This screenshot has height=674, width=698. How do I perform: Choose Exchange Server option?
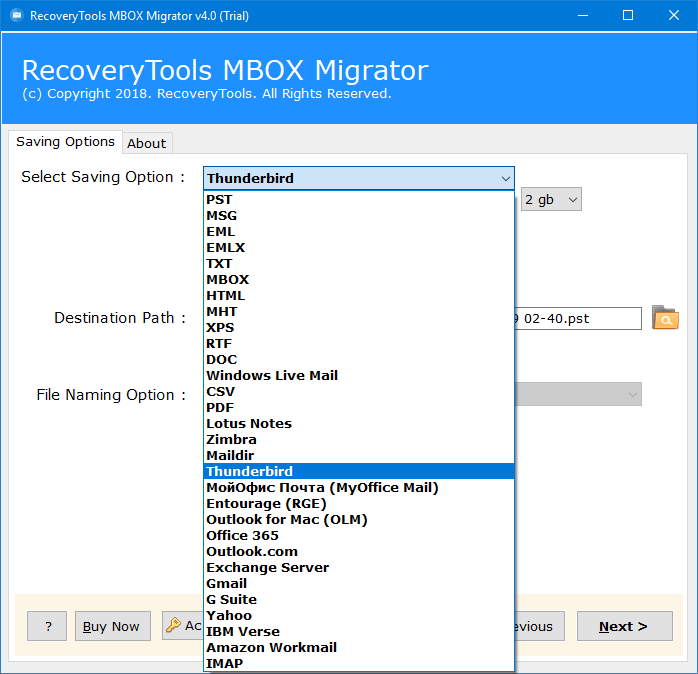359,568
